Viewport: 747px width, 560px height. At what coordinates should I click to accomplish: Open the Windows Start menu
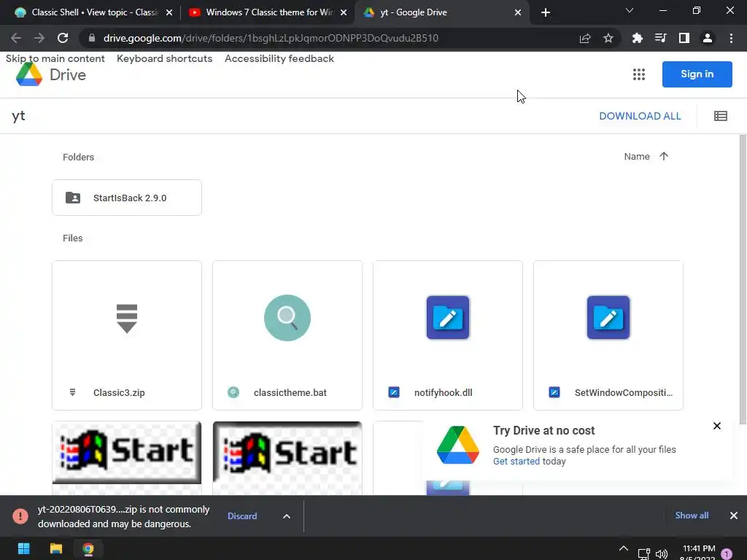point(23,549)
